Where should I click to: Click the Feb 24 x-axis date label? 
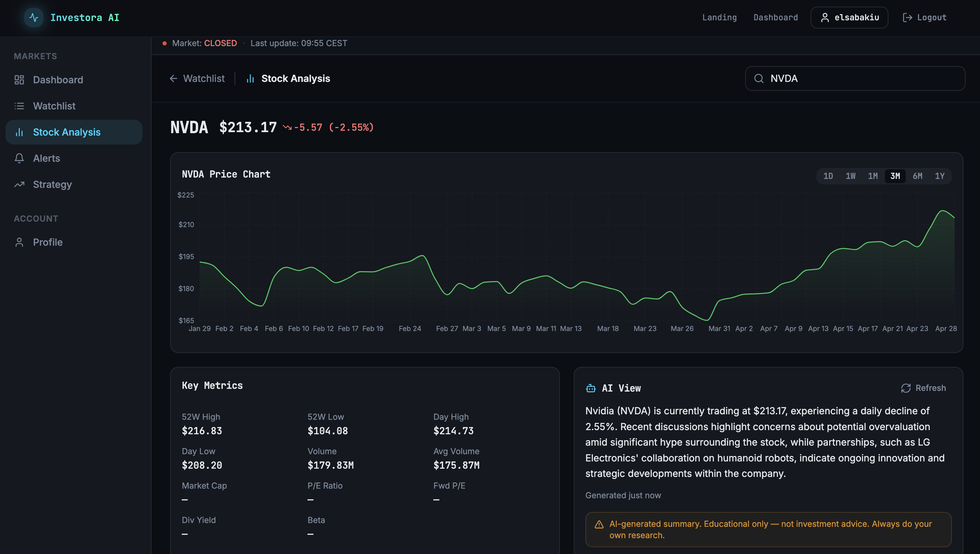tap(410, 328)
